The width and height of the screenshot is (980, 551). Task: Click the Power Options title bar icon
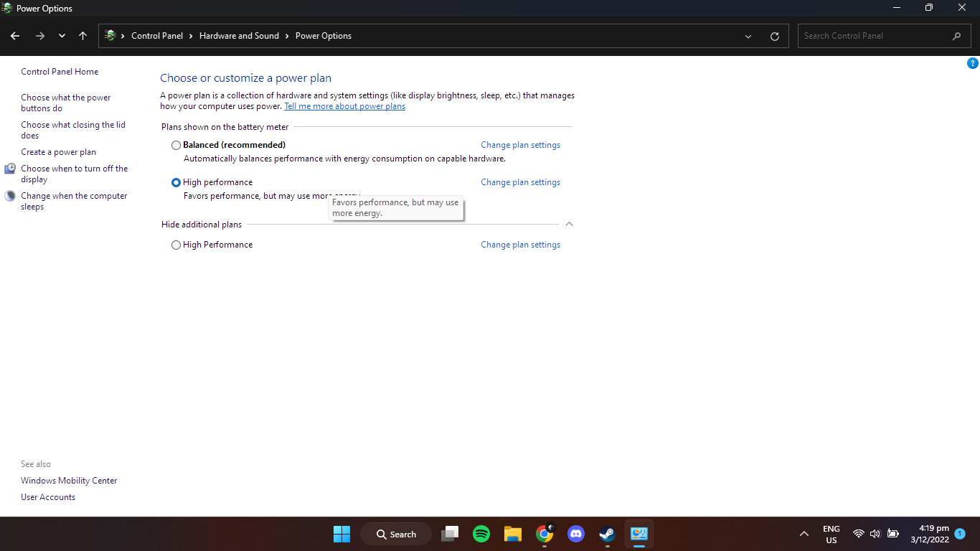[7, 8]
